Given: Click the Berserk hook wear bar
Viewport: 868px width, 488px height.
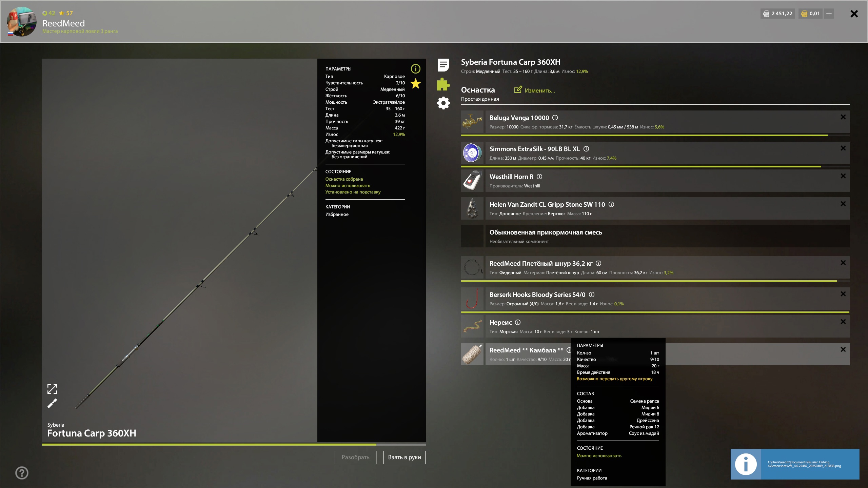Looking at the screenshot, I should pyautogui.click(x=655, y=312).
